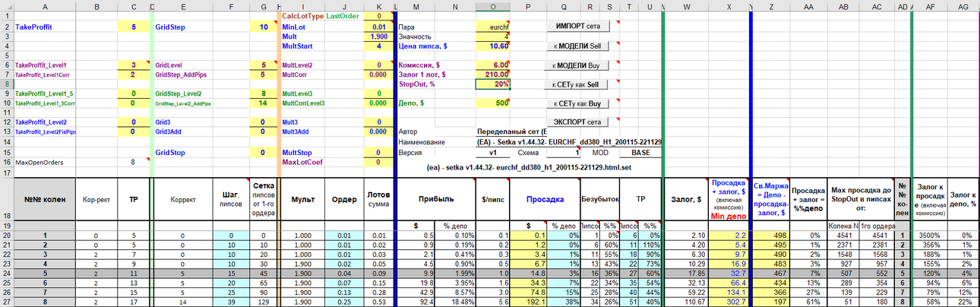980x307 pixels.
Task: Select column K header
Action: [379, 7]
